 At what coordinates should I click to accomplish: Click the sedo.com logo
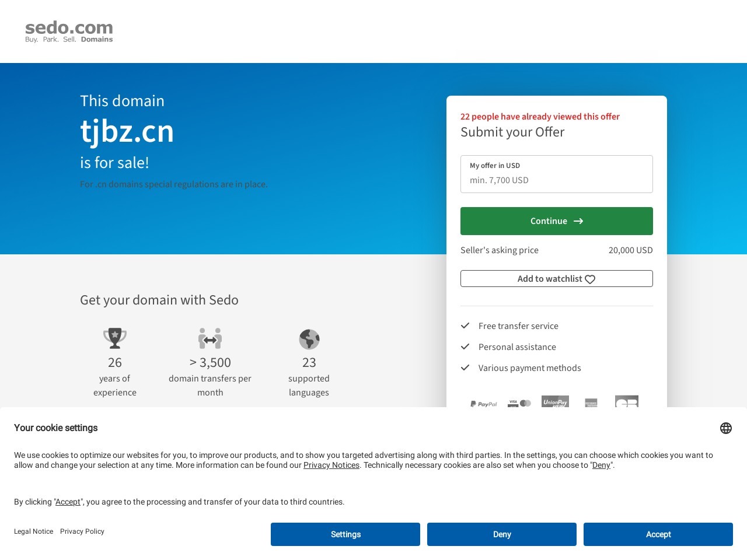click(69, 32)
